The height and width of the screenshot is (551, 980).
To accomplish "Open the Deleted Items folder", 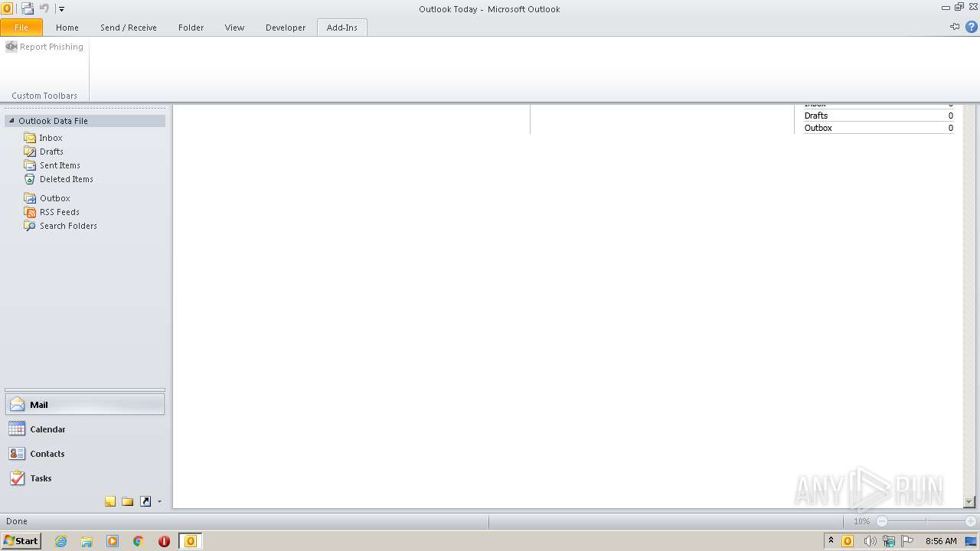I will point(67,179).
